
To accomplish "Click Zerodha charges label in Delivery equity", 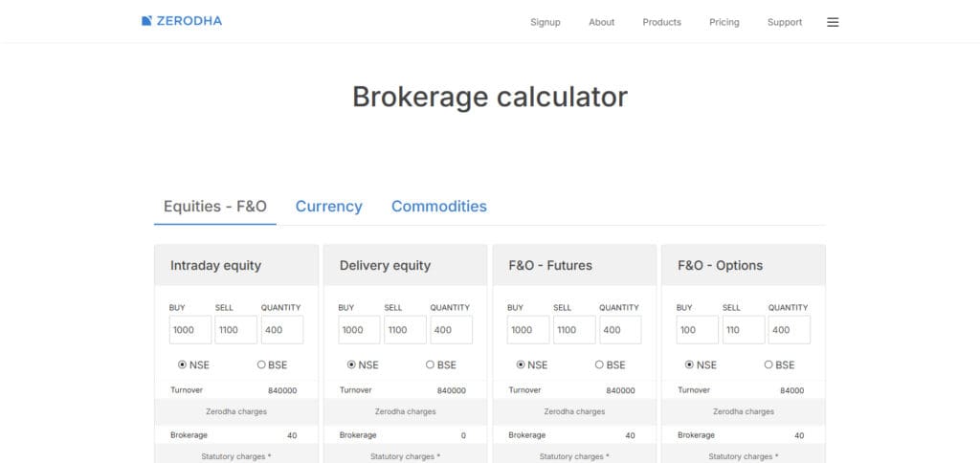I will coord(406,411).
